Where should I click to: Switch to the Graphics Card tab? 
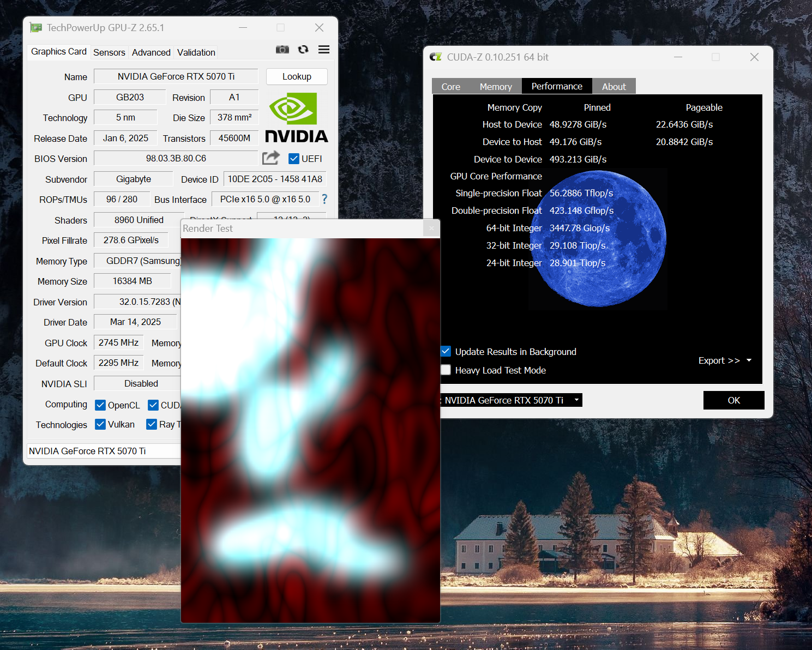coord(59,51)
